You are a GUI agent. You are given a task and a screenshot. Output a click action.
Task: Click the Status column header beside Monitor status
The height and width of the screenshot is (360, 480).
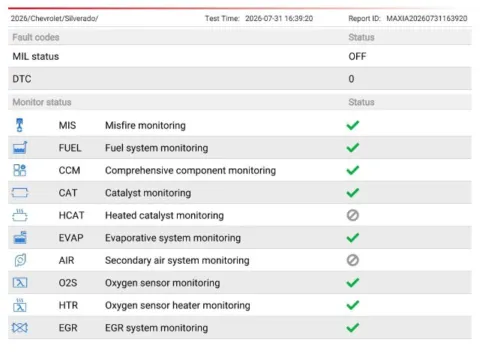coord(361,102)
